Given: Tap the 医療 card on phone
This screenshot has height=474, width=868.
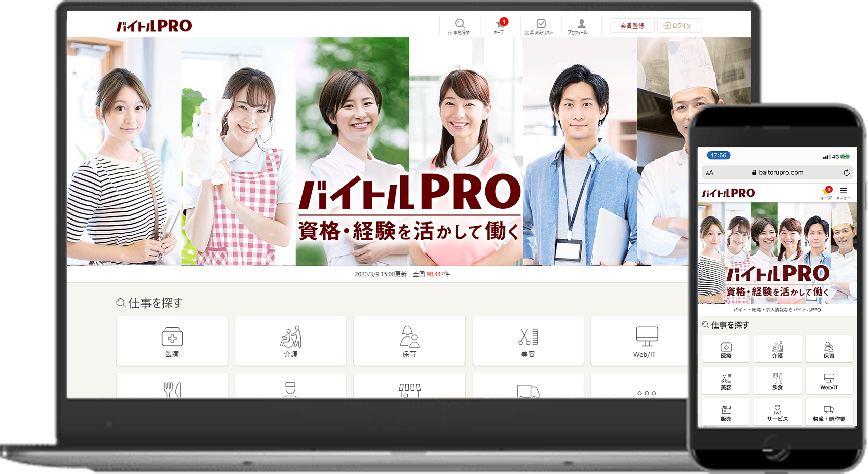Looking at the screenshot, I should tap(726, 349).
